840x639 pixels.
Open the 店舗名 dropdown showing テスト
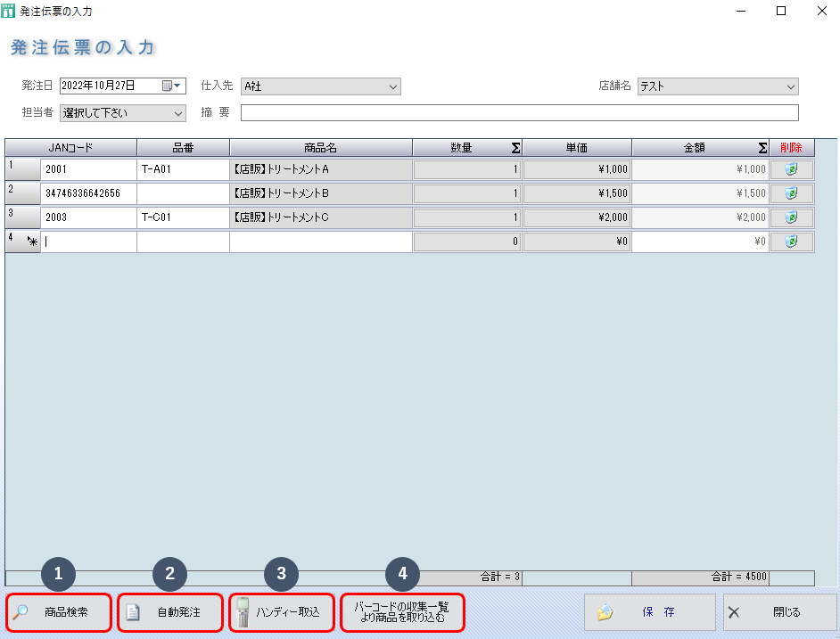tap(790, 86)
